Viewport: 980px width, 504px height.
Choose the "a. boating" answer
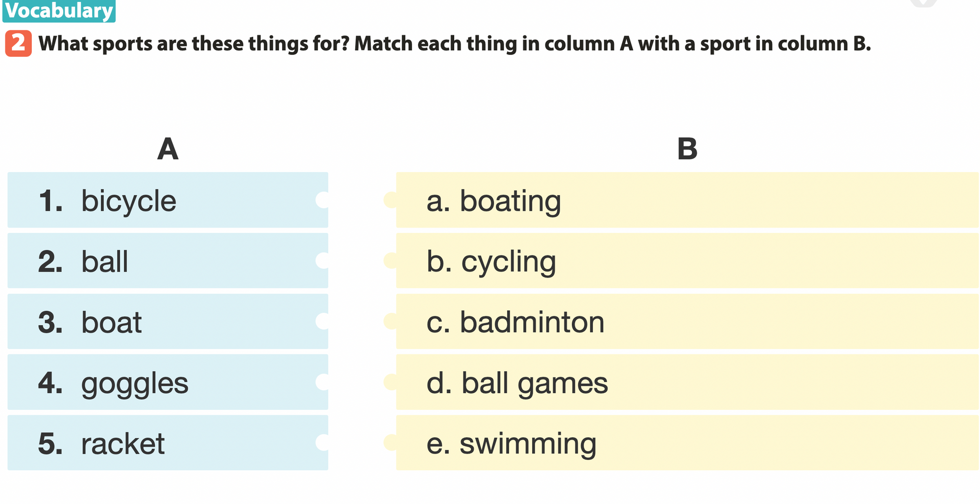686,200
